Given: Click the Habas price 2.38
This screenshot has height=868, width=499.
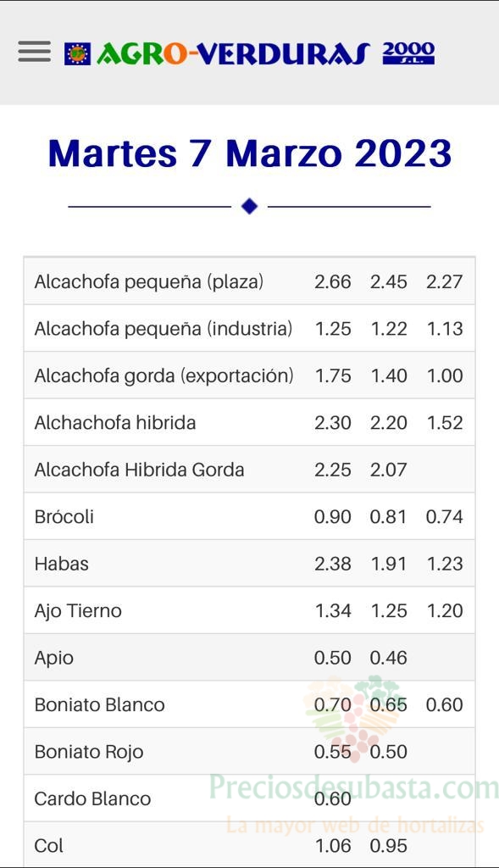Looking at the screenshot, I should [332, 564].
